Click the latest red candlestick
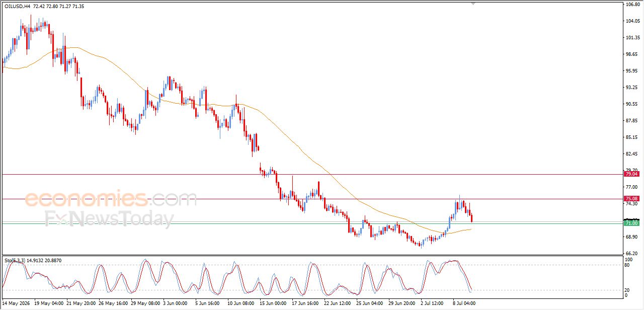 pos(471,217)
